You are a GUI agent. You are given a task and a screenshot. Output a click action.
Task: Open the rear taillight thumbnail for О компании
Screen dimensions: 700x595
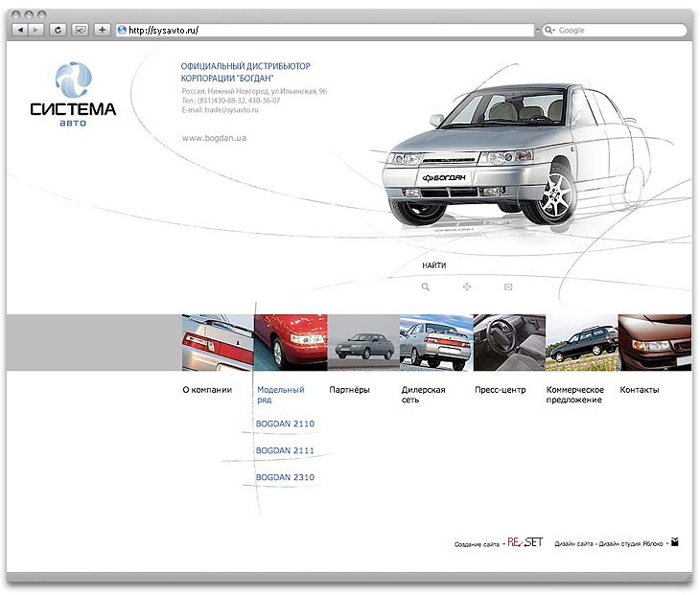click(218, 343)
